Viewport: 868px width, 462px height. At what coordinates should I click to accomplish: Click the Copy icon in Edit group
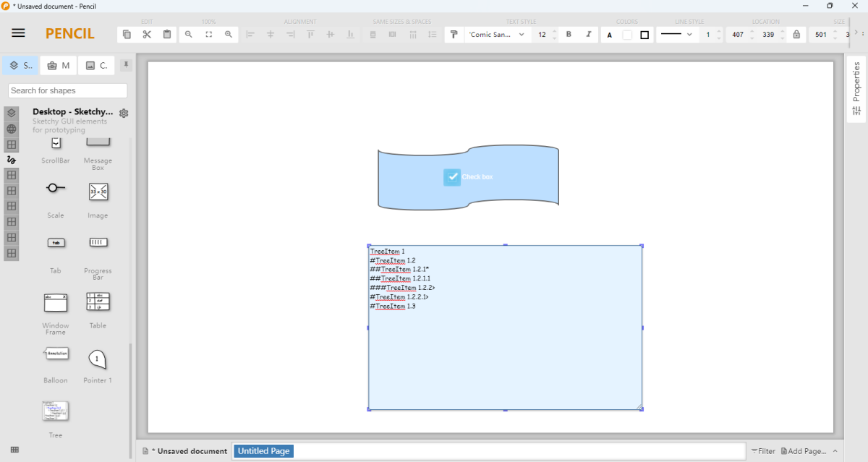127,34
